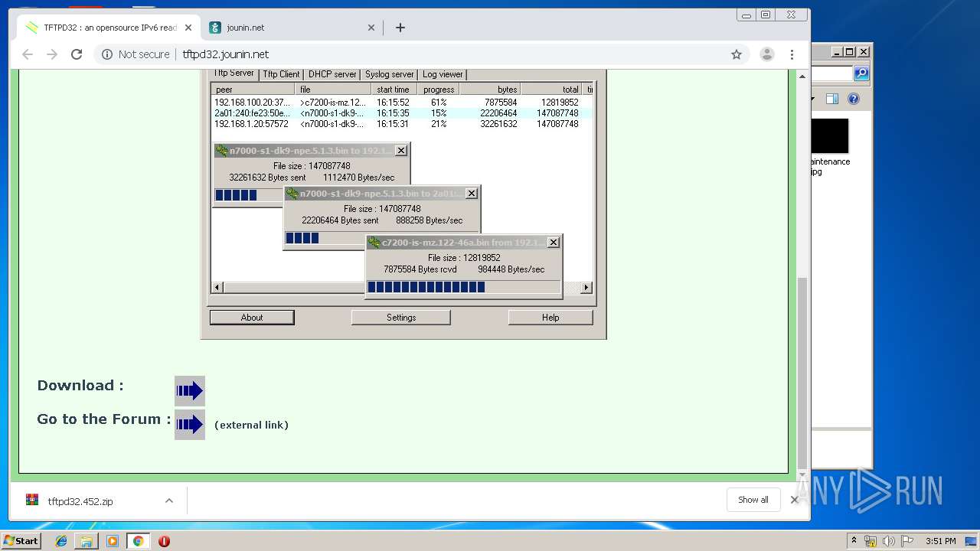Click the frog icon on the c7200 transfer window

coord(374,243)
